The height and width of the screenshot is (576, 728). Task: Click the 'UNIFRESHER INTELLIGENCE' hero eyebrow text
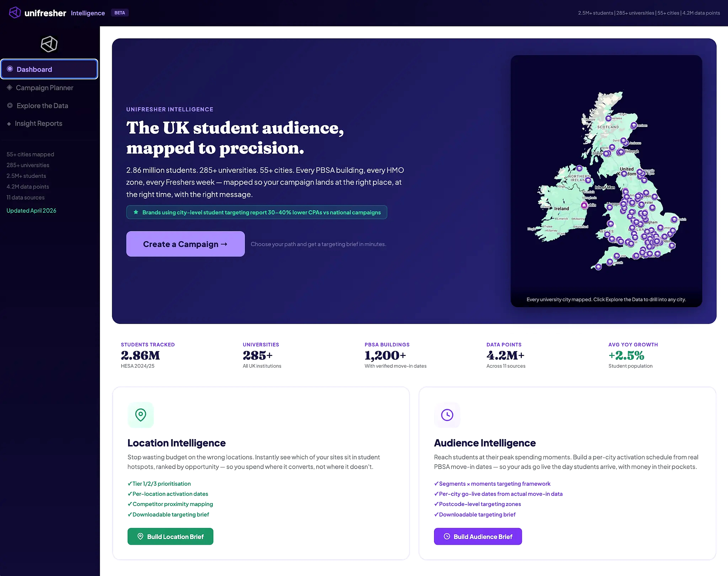170,109
